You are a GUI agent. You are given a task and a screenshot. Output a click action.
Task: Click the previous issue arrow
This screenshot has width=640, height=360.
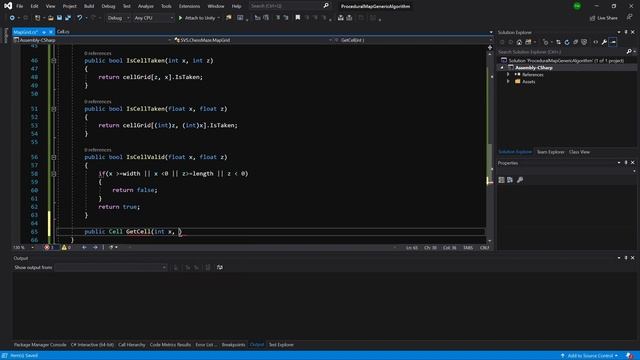[84, 247]
